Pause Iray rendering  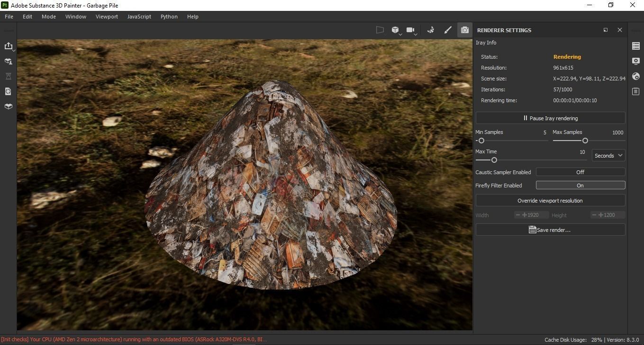pyautogui.click(x=550, y=118)
